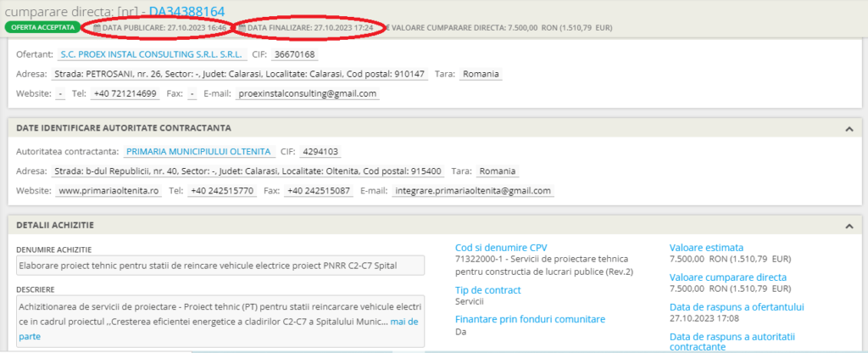This screenshot has height=353, width=868.
Task: Click the Finantare prin fonduri comunitare heading
Action: point(530,319)
